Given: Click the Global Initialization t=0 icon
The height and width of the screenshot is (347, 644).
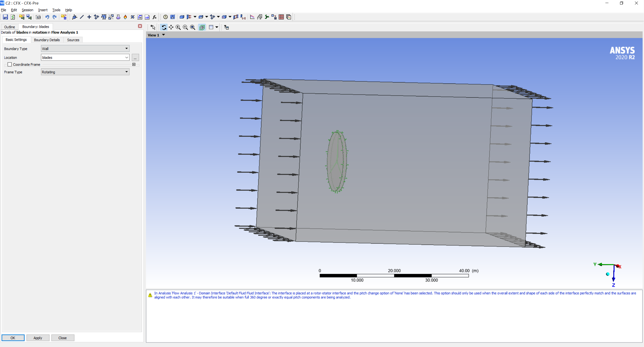Looking at the screenshot, I should (243, 17).
